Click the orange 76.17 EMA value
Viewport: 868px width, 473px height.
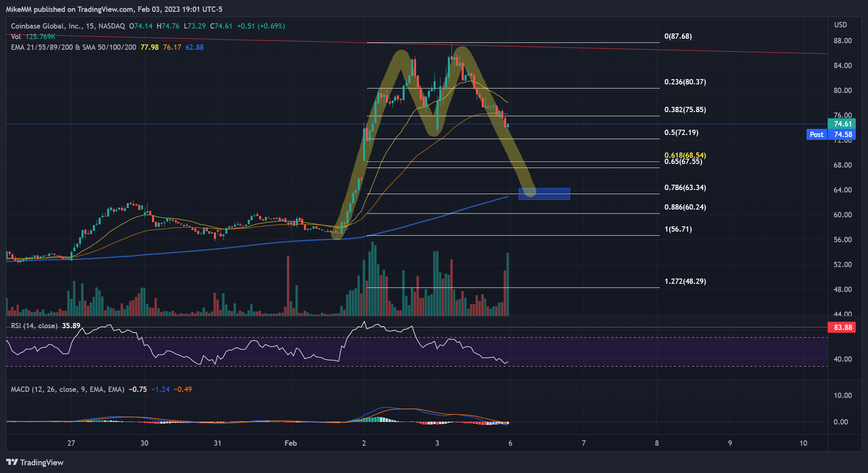tap(172, 47)
